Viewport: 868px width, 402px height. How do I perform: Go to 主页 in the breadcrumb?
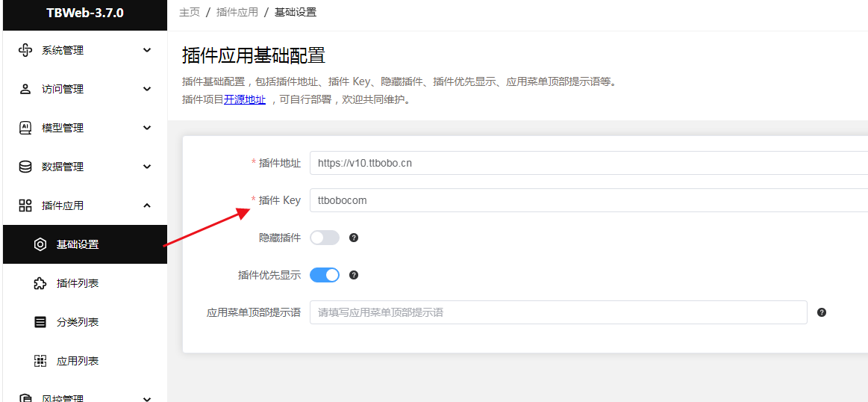pos(190,12)
